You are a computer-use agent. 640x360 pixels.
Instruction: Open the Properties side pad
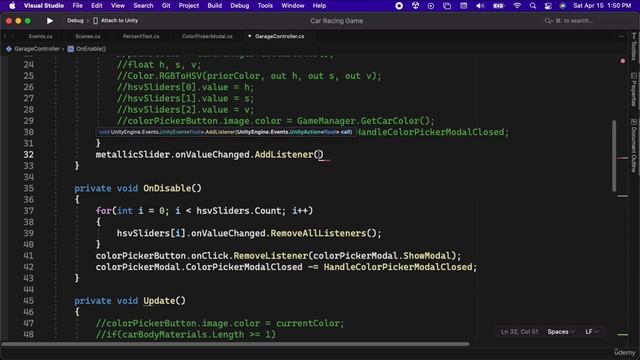click(633, 89)
